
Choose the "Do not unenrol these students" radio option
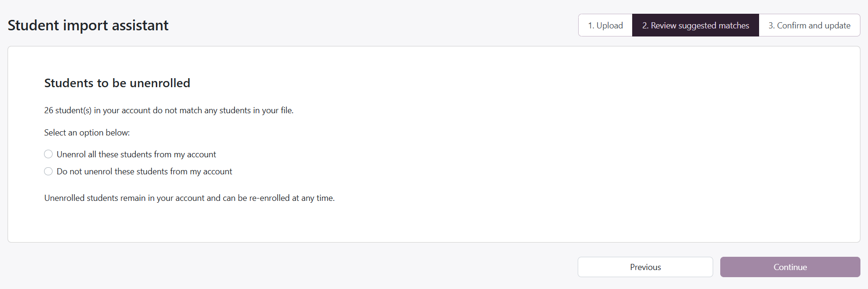48,171
